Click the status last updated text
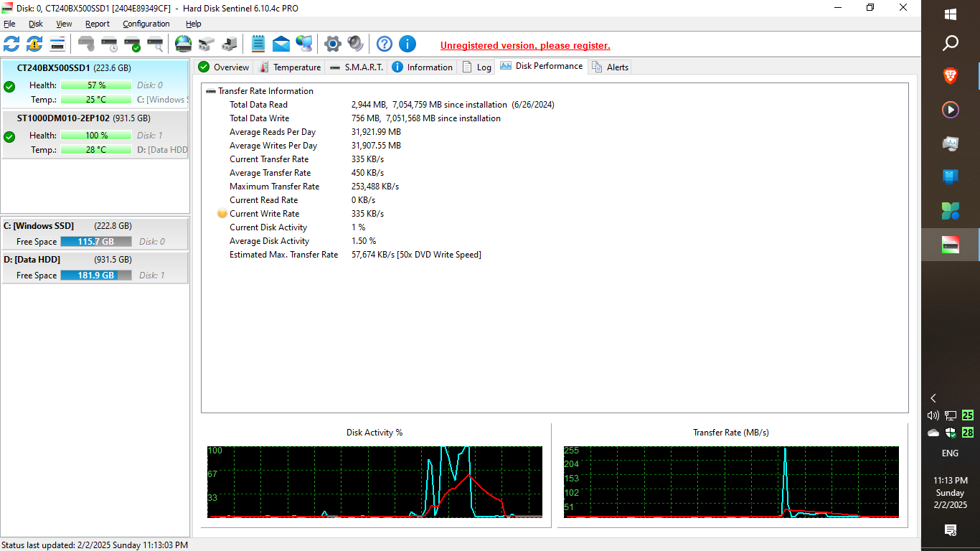The image size is (980, 551). 95,545
